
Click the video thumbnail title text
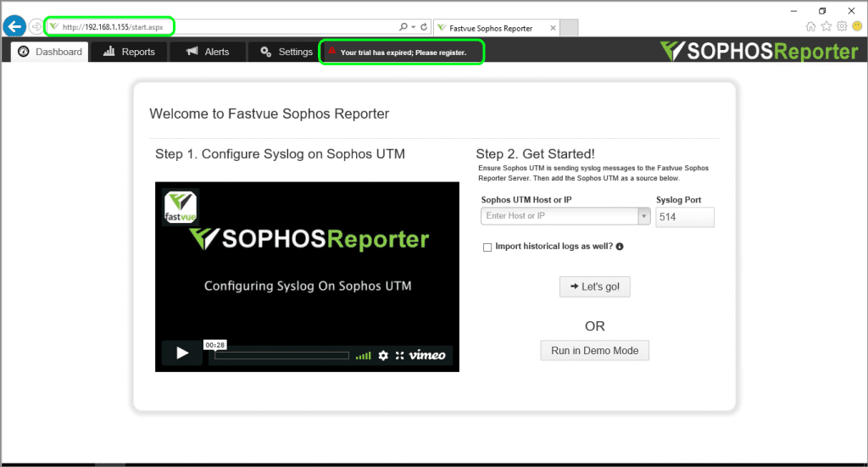(308, 286)
